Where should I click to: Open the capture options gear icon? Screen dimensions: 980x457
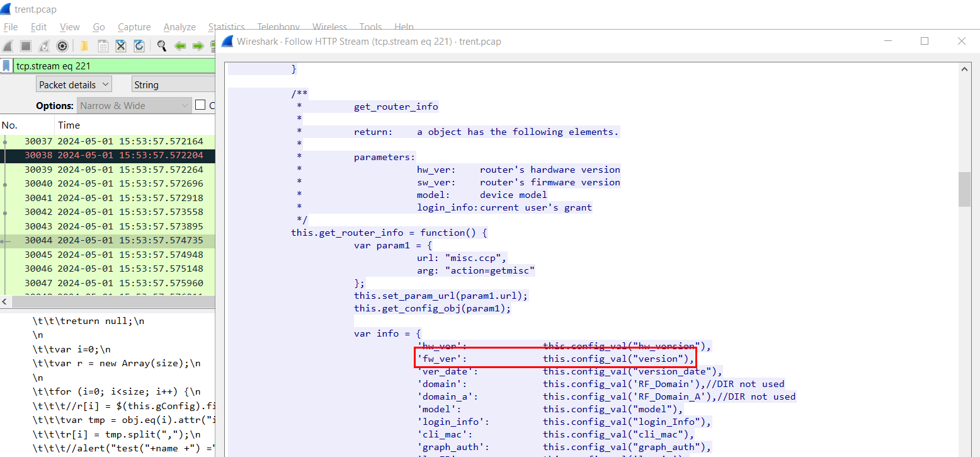(62, 46)
